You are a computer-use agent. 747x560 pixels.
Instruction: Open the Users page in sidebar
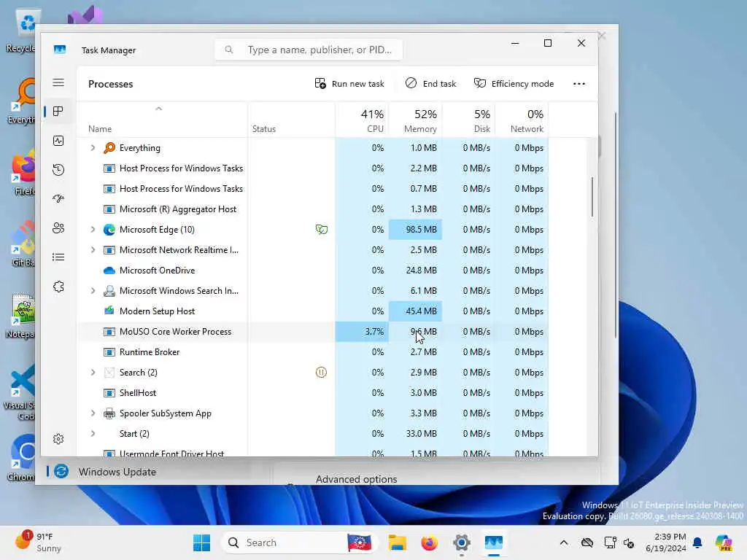coord(58,228)
